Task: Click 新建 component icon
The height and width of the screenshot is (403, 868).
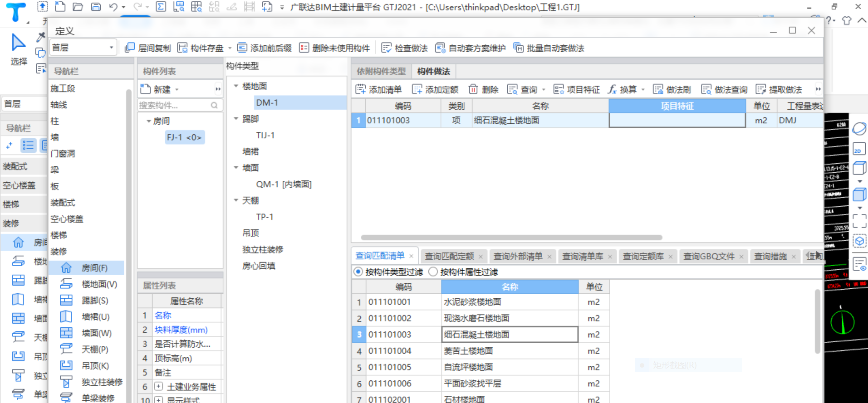Action: [x=145, y=89]
